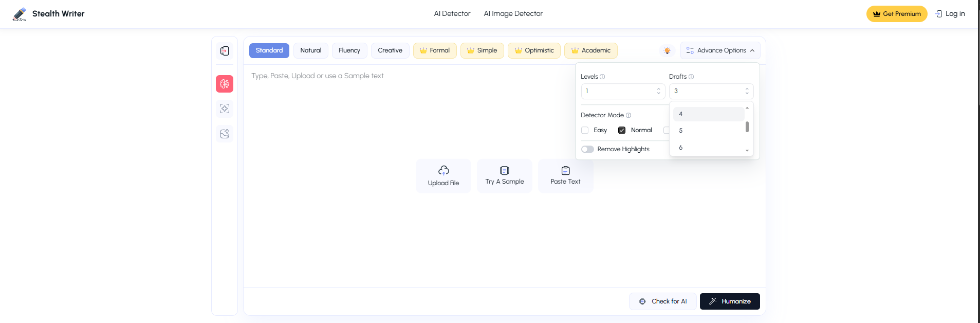Open the AI scan detector sidebar icon
This screenshot has height=323, width=980.
(x=225, y=109)
